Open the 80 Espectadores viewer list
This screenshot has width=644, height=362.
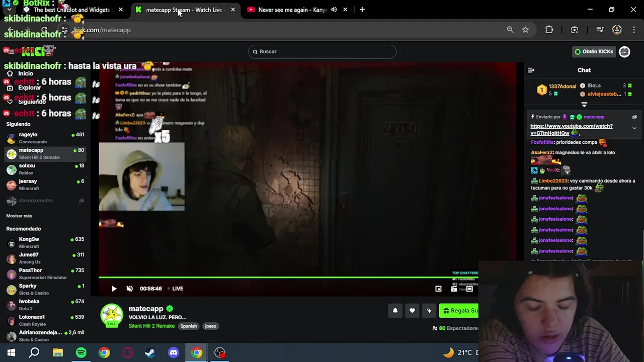click(x=455, y=328)
